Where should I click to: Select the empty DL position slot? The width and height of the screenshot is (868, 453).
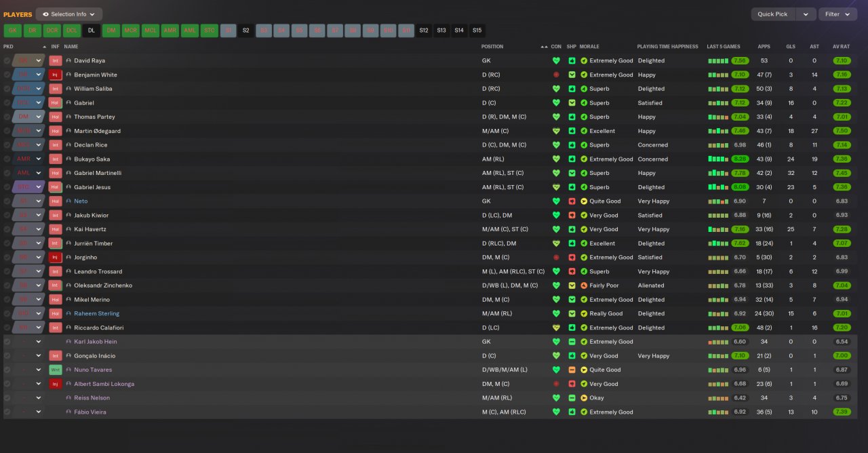pos(92,31)
